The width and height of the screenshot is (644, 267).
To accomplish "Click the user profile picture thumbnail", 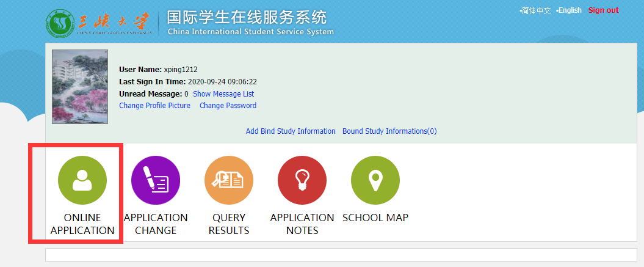I will tap(80, 87).
